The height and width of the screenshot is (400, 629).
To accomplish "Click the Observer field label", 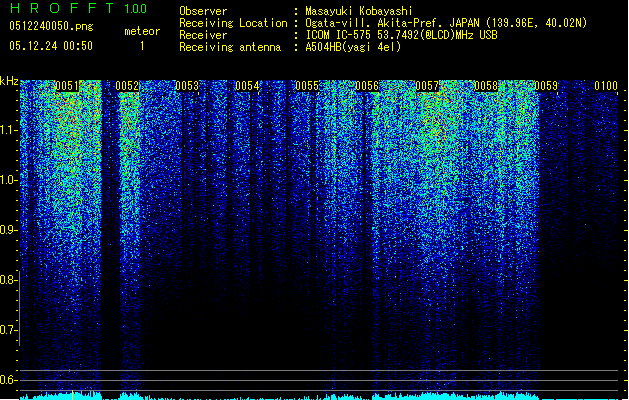I will click(203, 11).
